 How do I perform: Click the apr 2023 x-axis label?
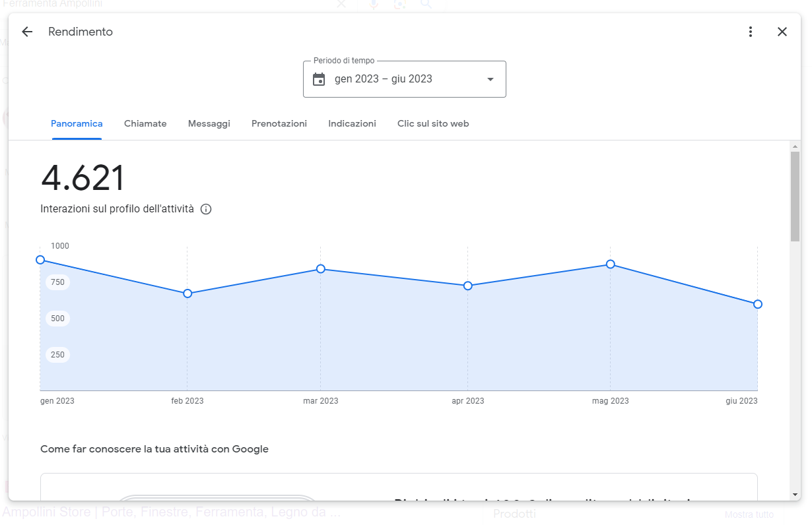[468, 401]
